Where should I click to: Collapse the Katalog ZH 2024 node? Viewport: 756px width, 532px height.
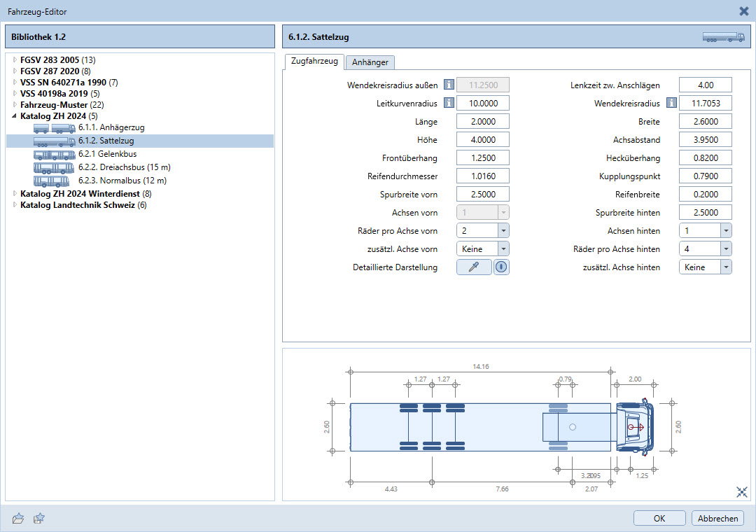pos(15,115)
